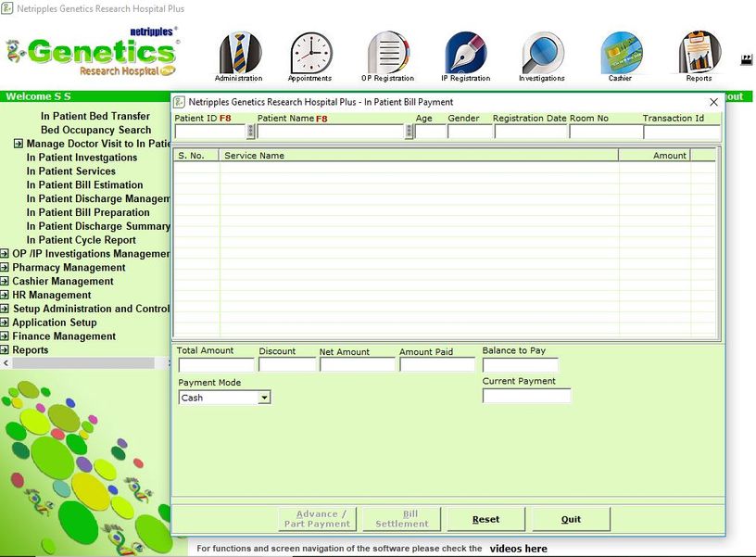The width and height of the screenshot is (756, 557).
Task: Close the In Patient Bill Payment dialog
Action: (713, 102)
